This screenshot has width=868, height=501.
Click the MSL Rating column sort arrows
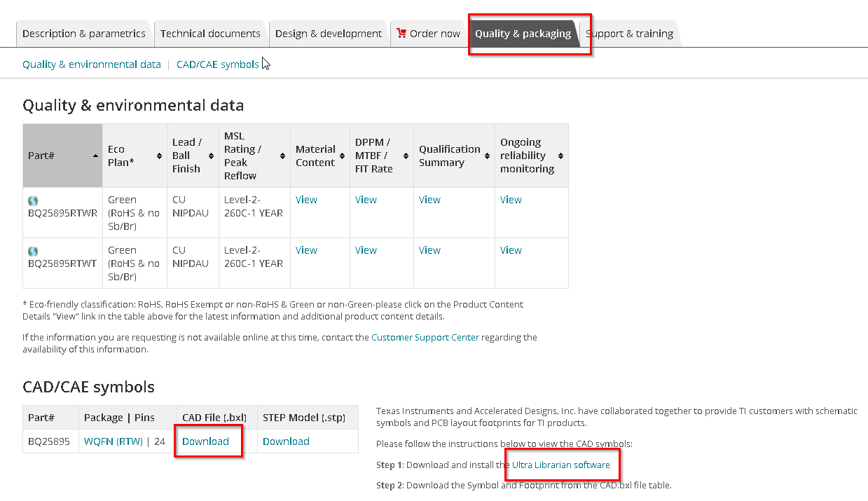[x=282, y=156]
